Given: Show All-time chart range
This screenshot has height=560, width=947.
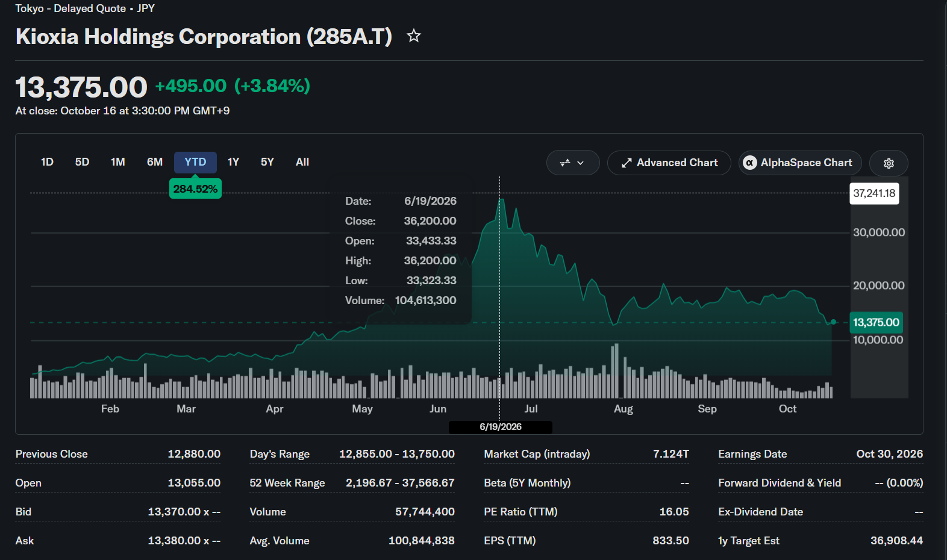Looking at the screenshot, I should (302, 162).
